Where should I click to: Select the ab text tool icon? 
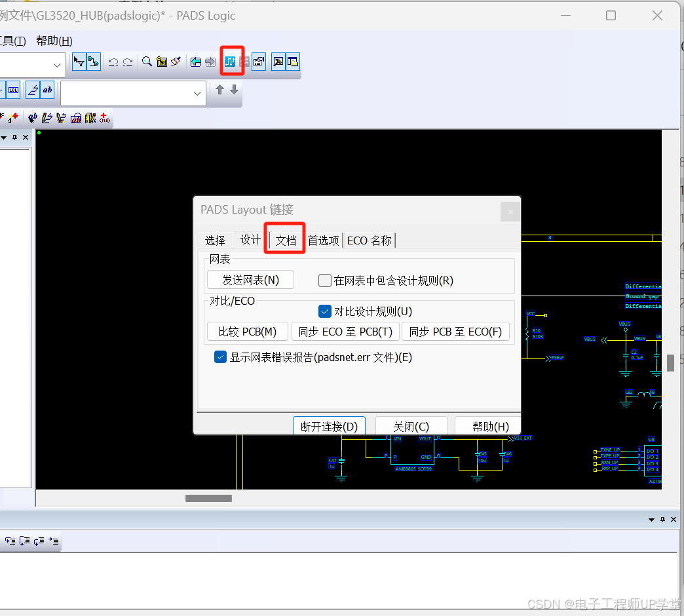pos(47,90)
